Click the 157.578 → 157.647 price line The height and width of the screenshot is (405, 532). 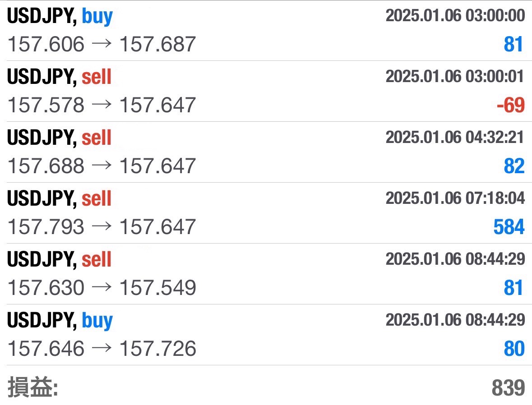(102, 105)
